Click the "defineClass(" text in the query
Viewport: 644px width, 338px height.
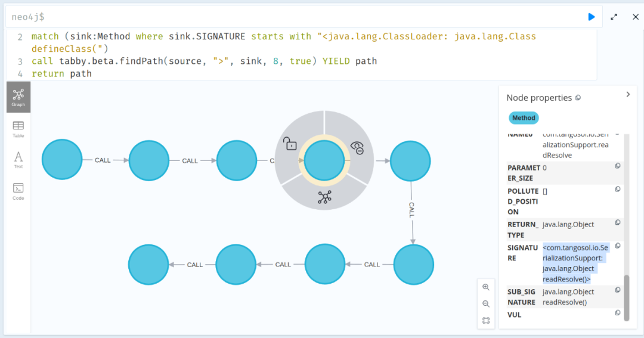click(x=70, y=49)
